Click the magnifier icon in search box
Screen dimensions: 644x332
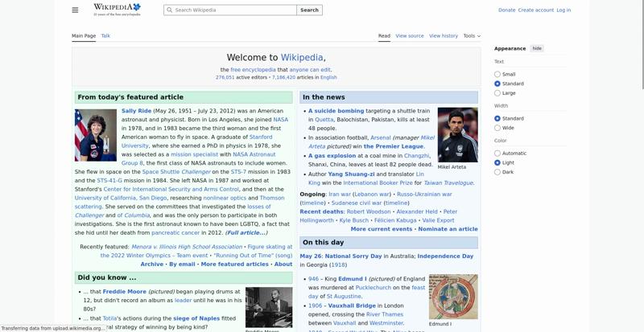pos(170,10)
